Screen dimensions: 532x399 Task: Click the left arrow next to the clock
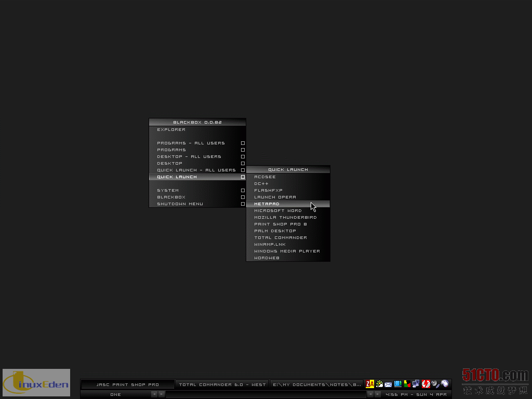(370, 394)
